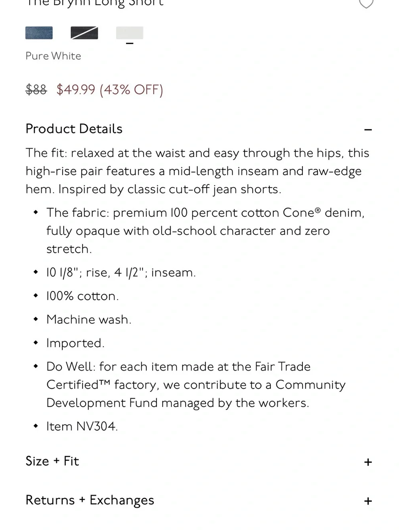Select the Pure White color swatch
Image resolution: width=399 pixels, height=532 pixels.
[x=130, y=33]
